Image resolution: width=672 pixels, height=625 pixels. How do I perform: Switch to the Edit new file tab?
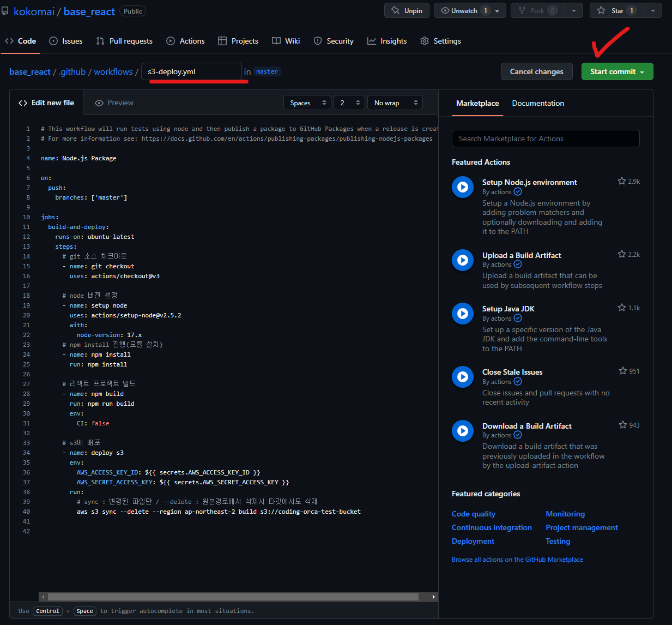click(46, 103)
